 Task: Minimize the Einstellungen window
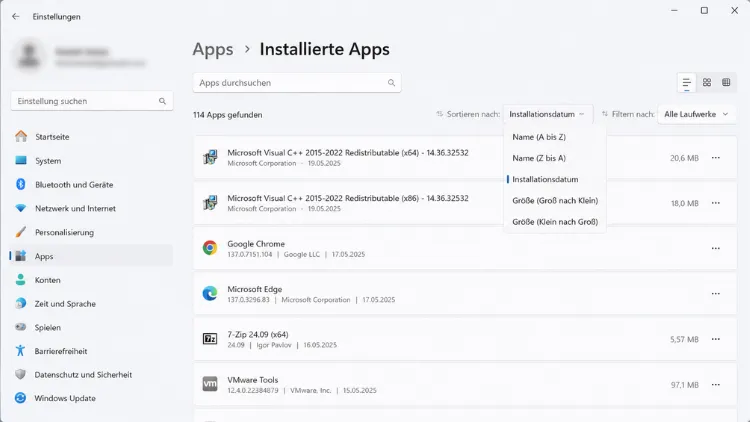click(x=674, y=10)
